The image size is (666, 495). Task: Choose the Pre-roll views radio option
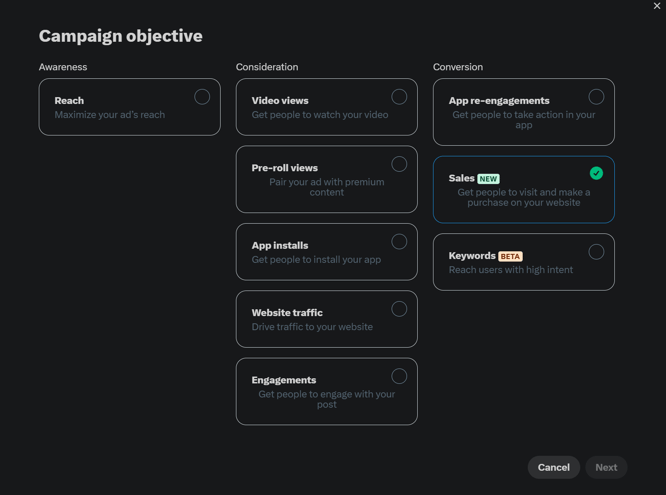(x=399, y=164)
